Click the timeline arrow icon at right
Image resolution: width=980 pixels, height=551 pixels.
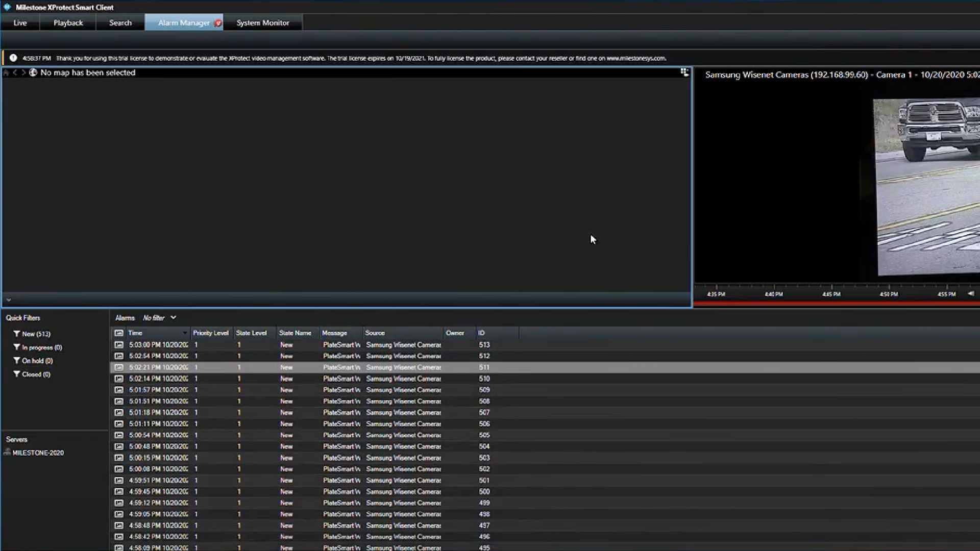pos(971,293)
